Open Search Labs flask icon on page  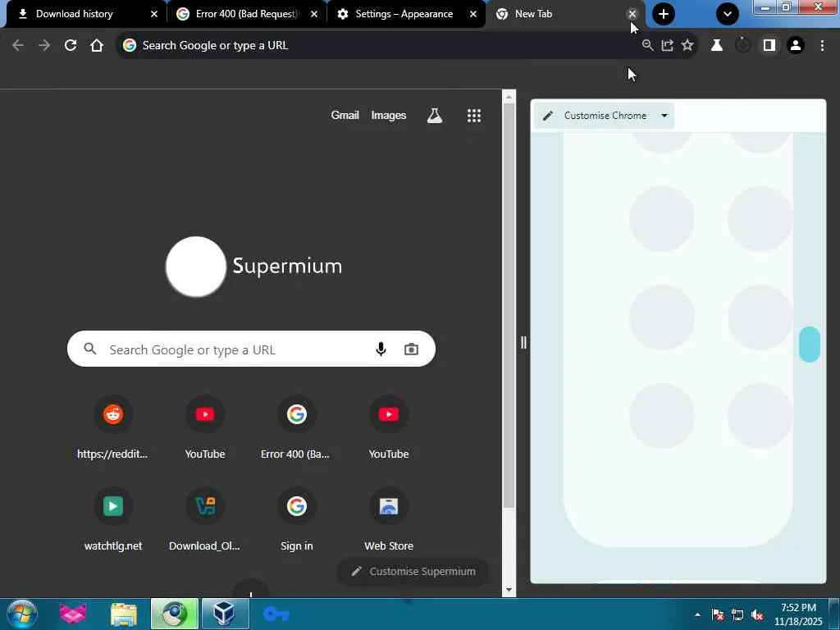tap(435, 115)
